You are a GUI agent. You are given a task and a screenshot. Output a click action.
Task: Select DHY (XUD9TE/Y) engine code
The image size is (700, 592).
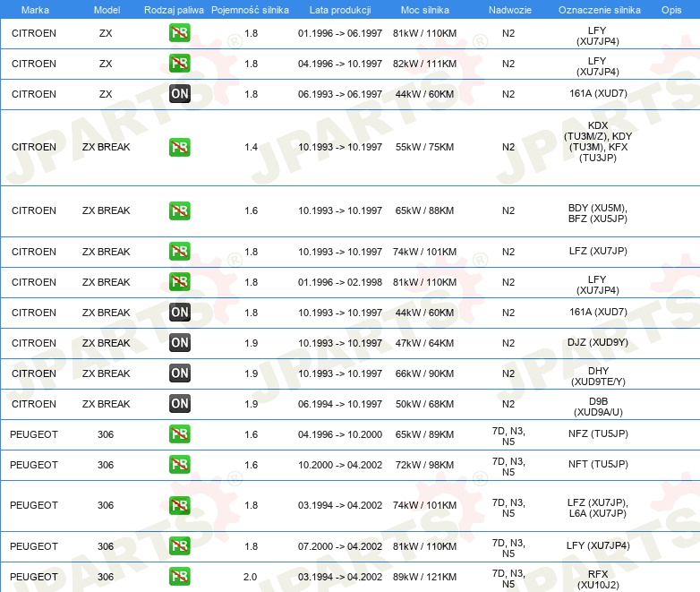[x=598, y=376]
